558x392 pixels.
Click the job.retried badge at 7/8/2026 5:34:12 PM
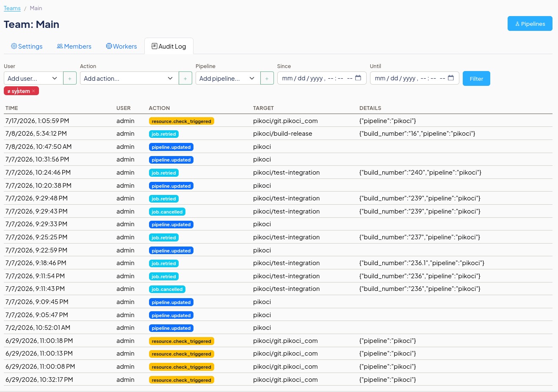tap(164, 134)
